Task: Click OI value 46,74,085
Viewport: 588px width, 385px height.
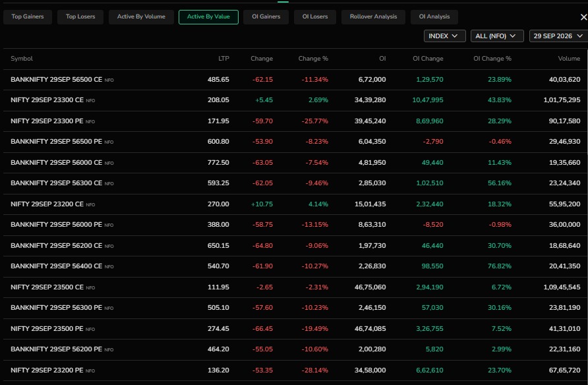Action: point(370,329)
